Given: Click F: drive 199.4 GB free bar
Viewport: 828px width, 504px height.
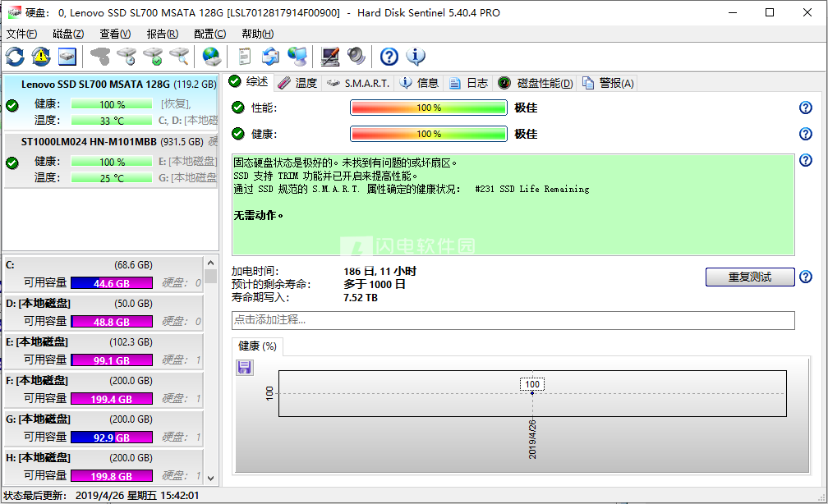Looking at the screenshot, I should (112, 399).
